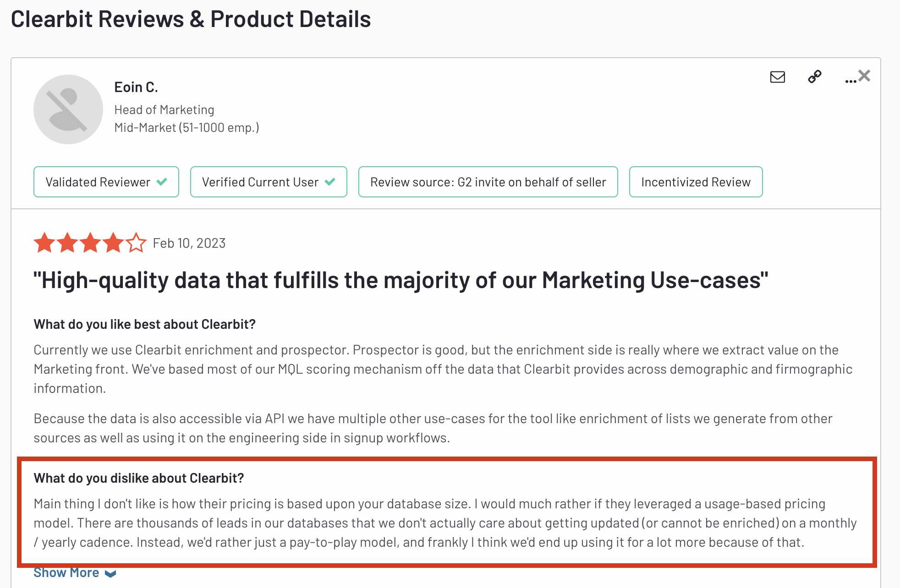Expand review with Show More link
Image resolution: width=900 pixels, height=588 pixels.
[x=66, y=572]
